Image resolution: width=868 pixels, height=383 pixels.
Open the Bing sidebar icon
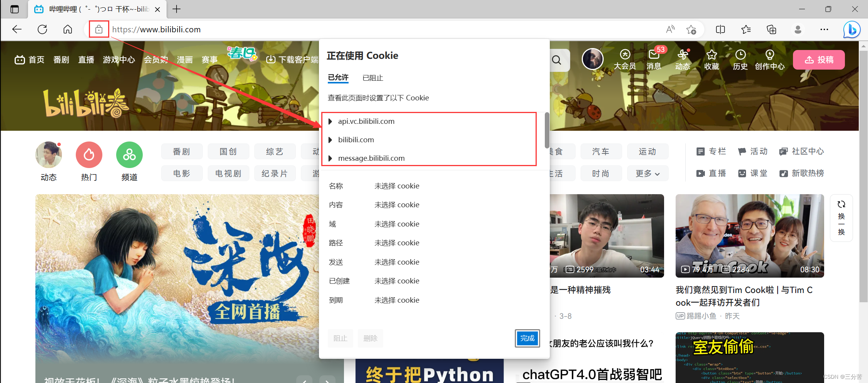pos(851,30)
